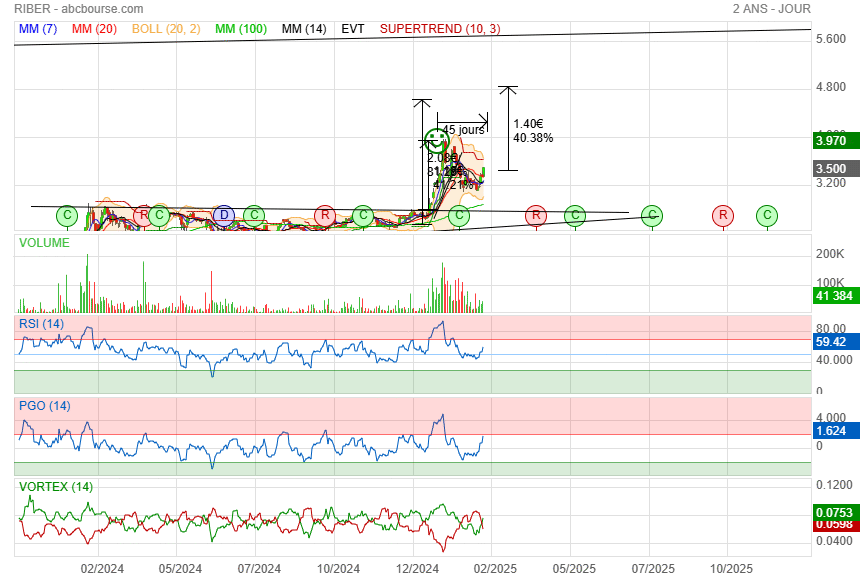
Task: Click the 12/2024 date axis label
Action: point(417,569)
